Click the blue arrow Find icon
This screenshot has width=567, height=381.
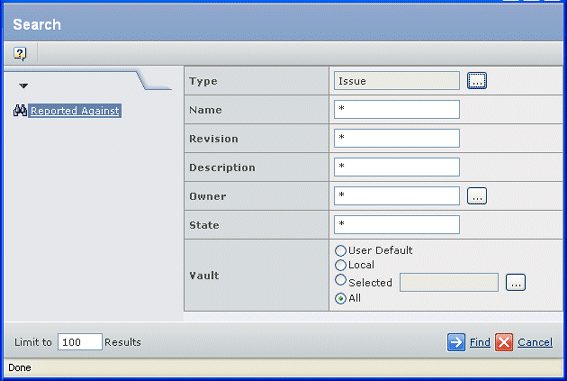click(456, 342)
